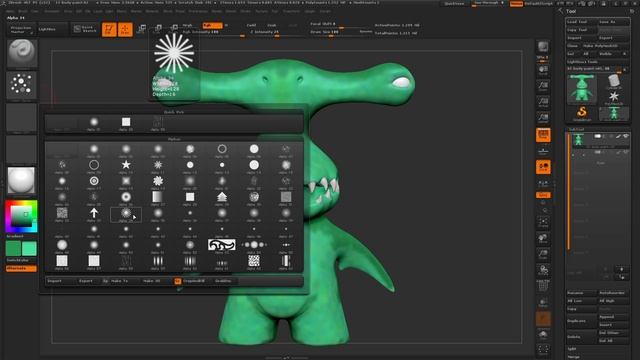Toggle subtool eye visibility icon

(x=626, y=137)
